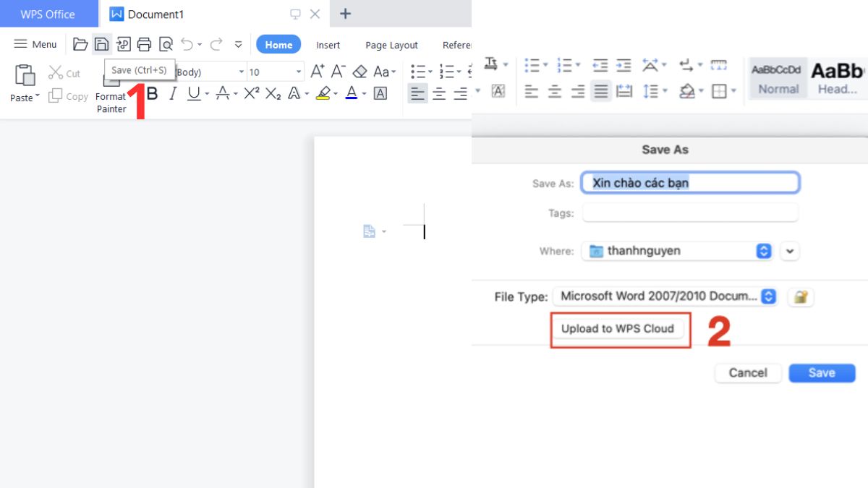Open the Where location dropdown
This screenshot has height=488, width=868.
tap(763, 250)
